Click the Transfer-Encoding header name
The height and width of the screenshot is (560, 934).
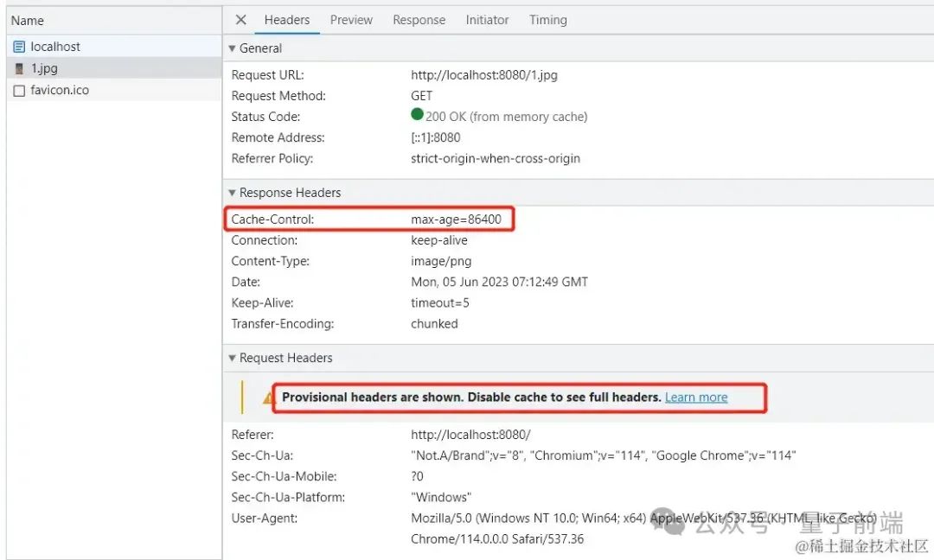point(283,324)
